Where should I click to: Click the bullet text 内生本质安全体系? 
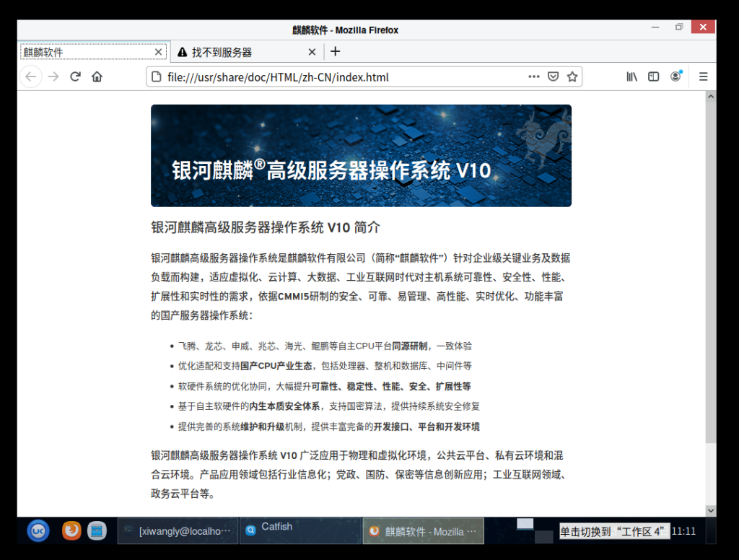(284, 406)
